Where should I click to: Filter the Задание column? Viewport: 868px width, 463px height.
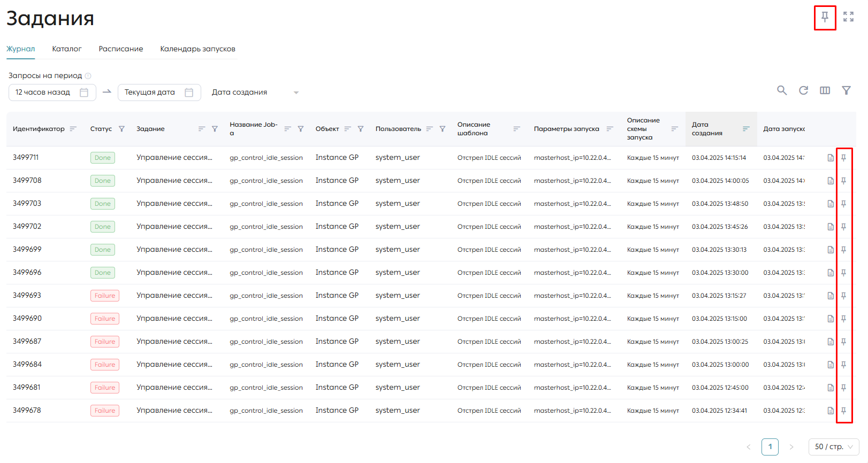[x=215, y=129]
